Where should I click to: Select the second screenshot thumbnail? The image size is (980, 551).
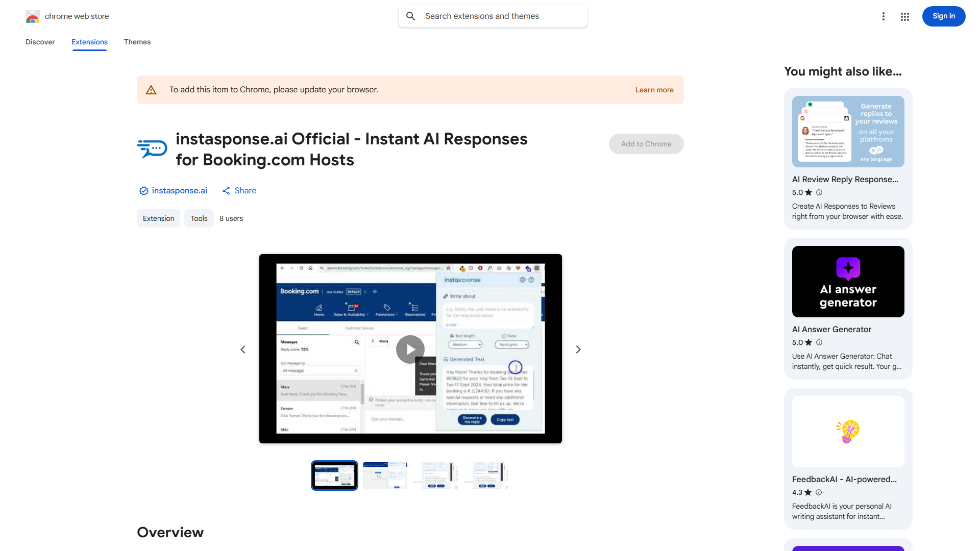(x=385, y=475)
